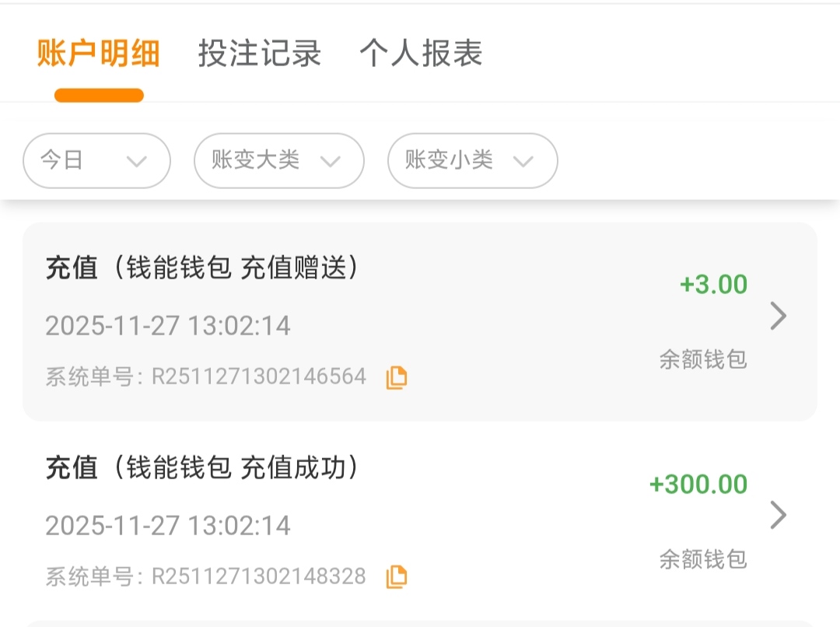Open the 个人报表 tab

click(x=421, y=54)
